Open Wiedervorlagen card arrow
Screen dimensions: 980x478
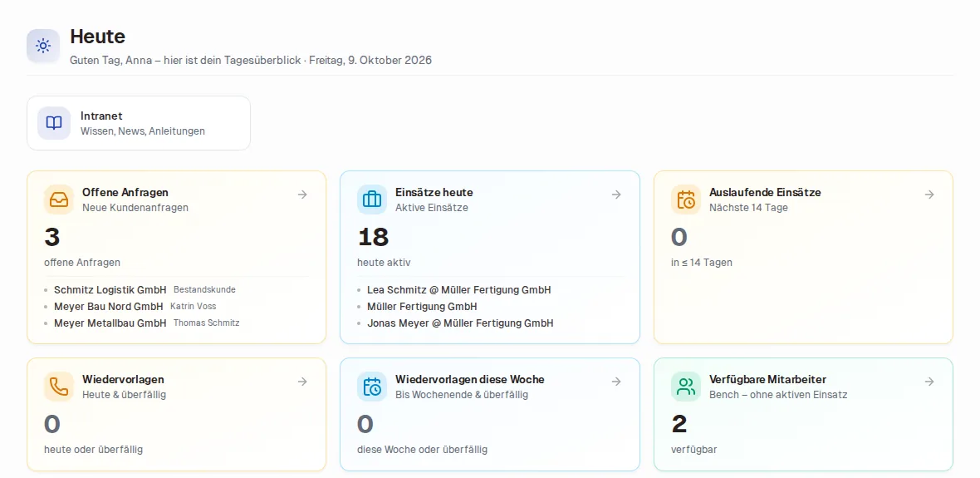coord(302,382)
